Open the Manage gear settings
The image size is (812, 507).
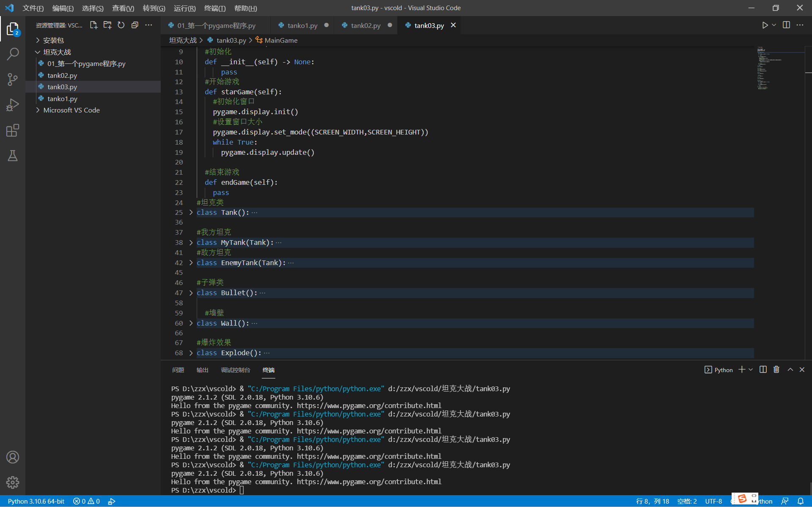pyautogui.click(x=13, y=482)
